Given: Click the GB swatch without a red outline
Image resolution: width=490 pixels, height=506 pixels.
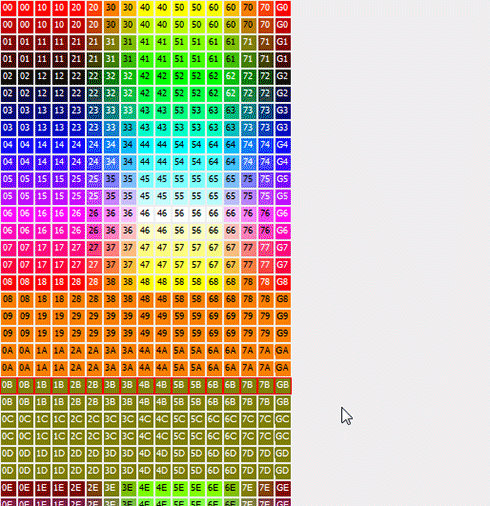Looking at the screenshot, I should [282, 403].
